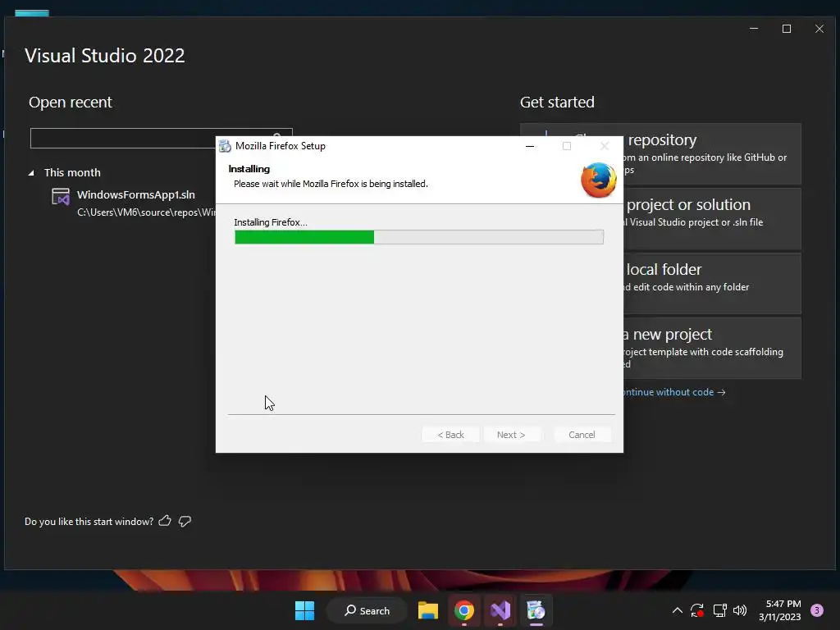
Task: Click the thumbs up feedback icon
Action: [165, 521]
